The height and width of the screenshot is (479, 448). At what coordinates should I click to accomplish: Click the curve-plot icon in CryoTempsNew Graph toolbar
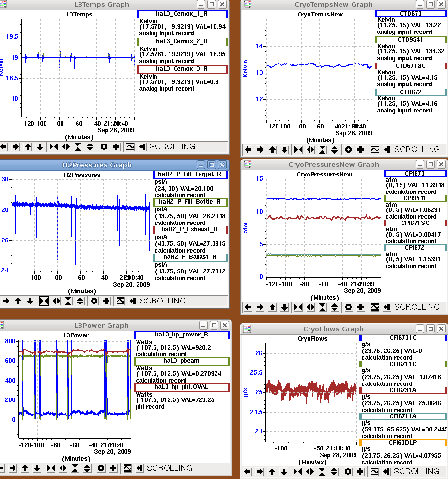pos(375,150)
